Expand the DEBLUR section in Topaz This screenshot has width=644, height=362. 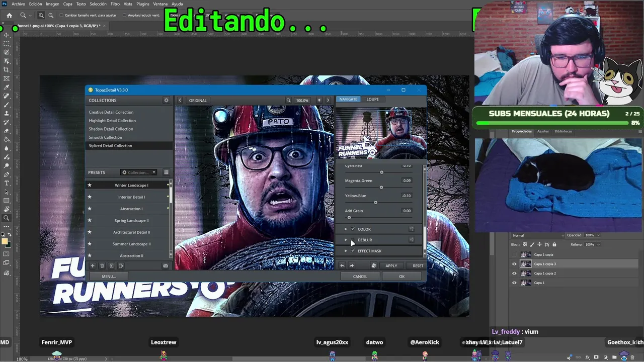pyautogui.click(x=346, y=240)
